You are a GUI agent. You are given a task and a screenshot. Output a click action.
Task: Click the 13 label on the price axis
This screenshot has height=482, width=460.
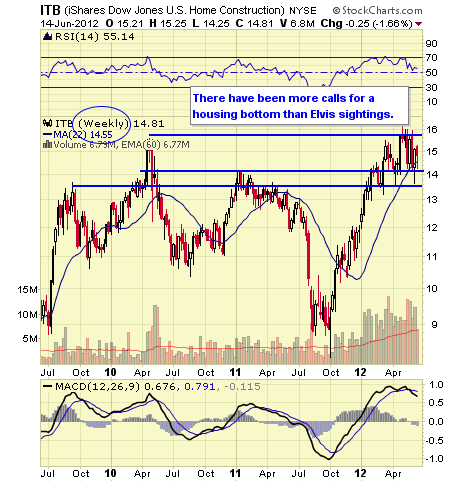tap(432, 200)
